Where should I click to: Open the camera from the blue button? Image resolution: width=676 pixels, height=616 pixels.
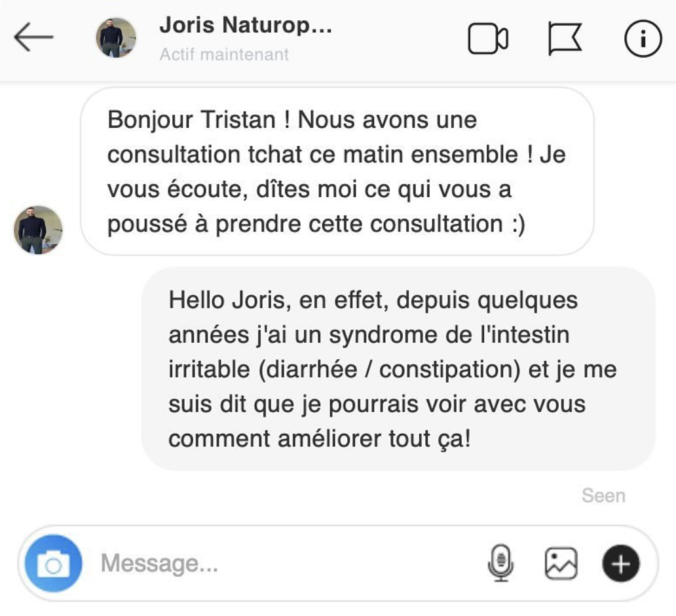(x=53, y=564)
